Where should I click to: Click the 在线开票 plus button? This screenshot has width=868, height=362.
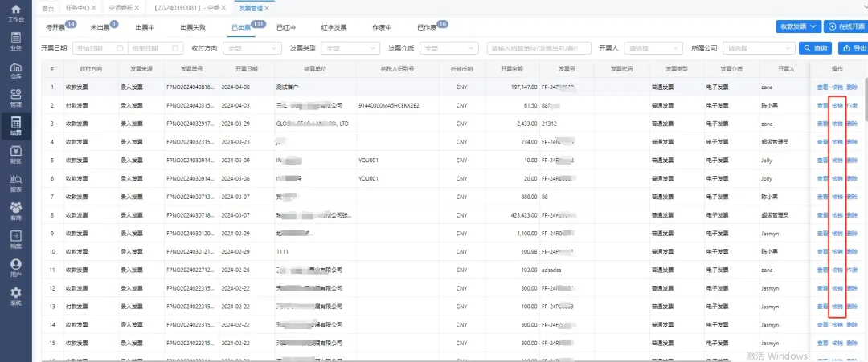click(x=845, y=26)
